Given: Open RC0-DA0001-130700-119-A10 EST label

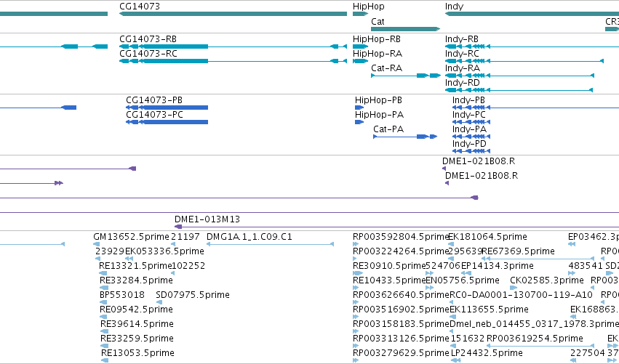Looking at the screenshot, I should tap(521, 295).
